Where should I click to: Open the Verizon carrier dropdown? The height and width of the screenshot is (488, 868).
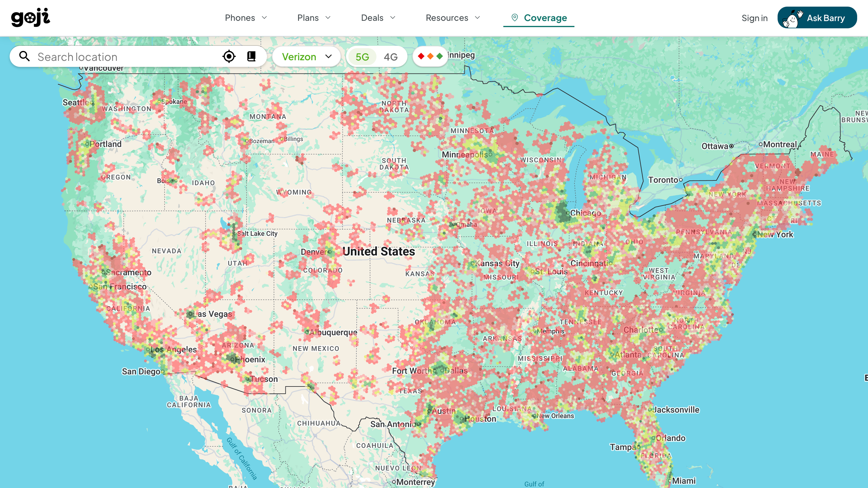(307, 57)
